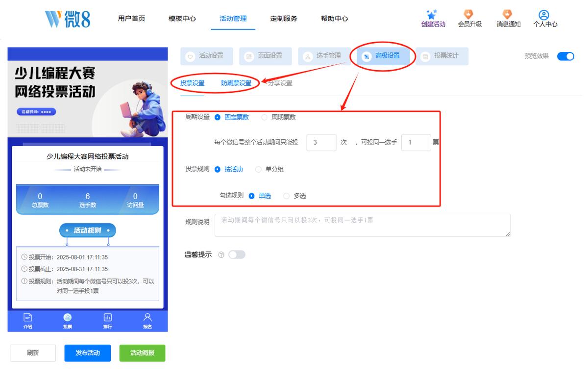588x381 pixels.
Task: Select the 周期票数 radio option
Action: click(265, 117)
